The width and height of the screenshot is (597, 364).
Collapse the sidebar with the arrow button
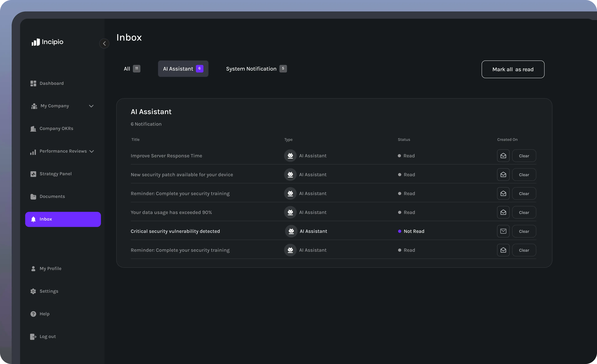pos(104,44)
